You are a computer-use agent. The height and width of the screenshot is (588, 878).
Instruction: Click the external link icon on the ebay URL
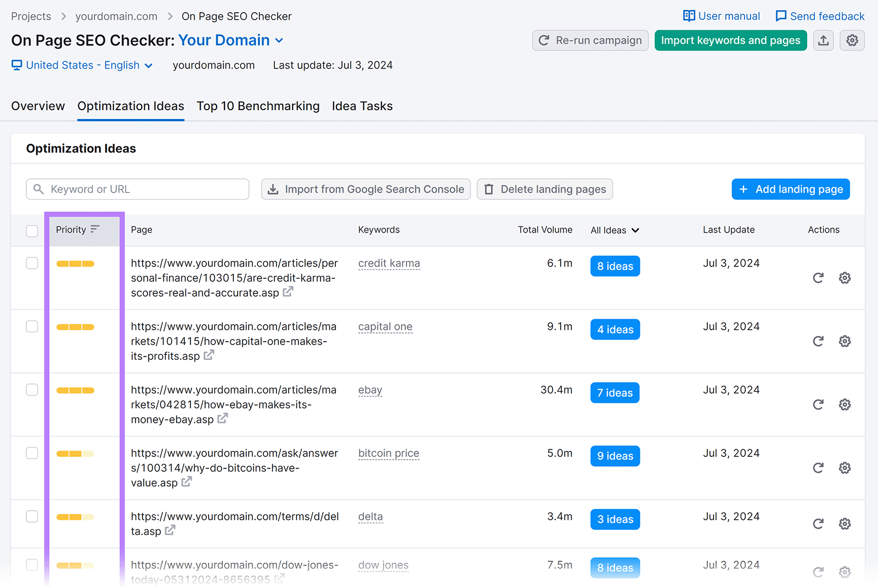pos(222,419)
